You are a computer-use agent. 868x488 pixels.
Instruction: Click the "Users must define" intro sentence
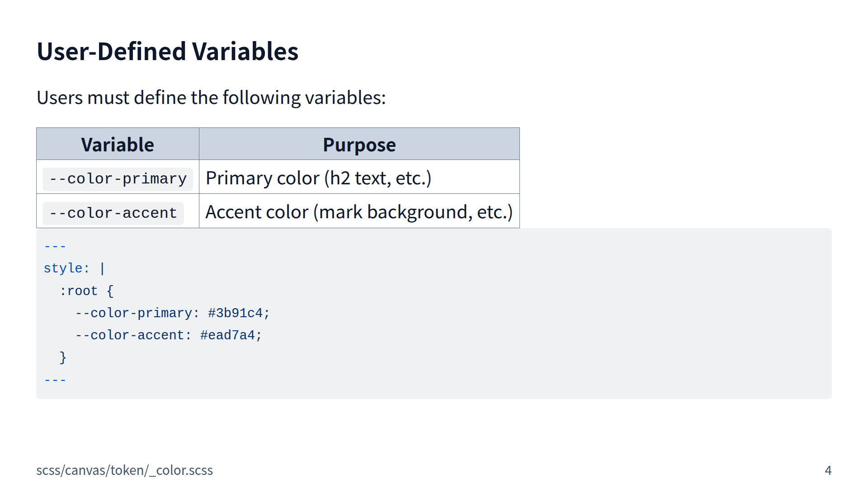click(x=211, y=98)
